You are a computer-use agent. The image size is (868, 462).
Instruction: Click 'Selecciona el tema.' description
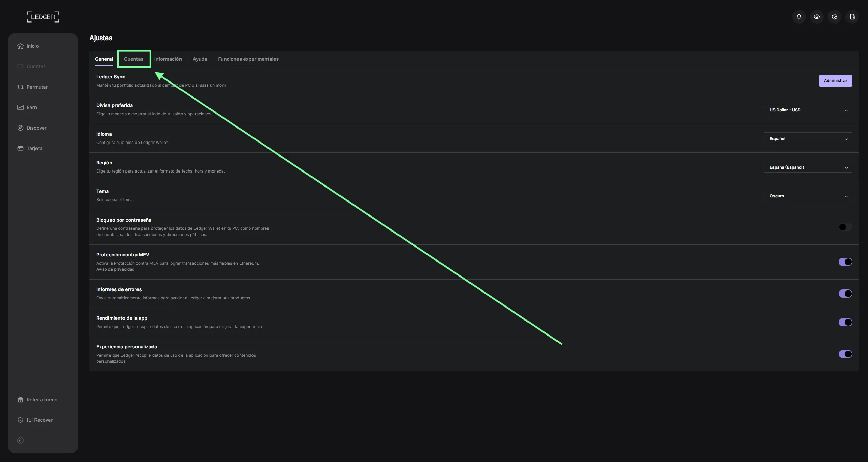tap(115, 200)
